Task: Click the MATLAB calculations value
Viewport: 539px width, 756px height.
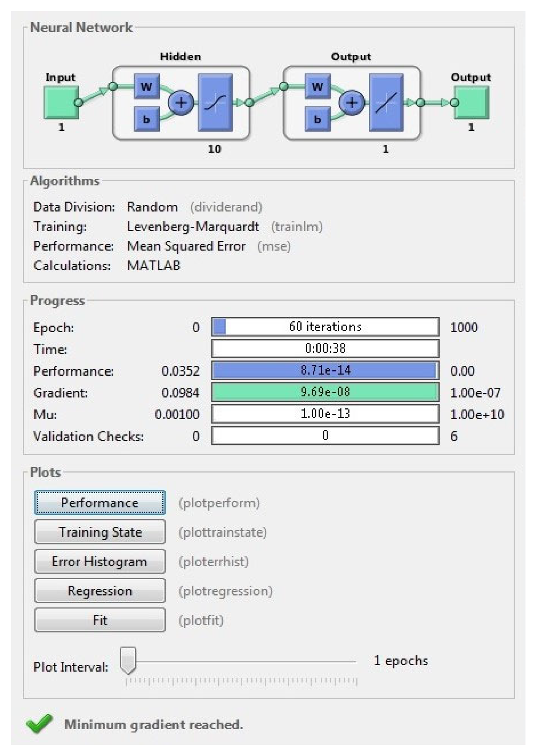Action: pyautogui.click(x=154, y=266)
